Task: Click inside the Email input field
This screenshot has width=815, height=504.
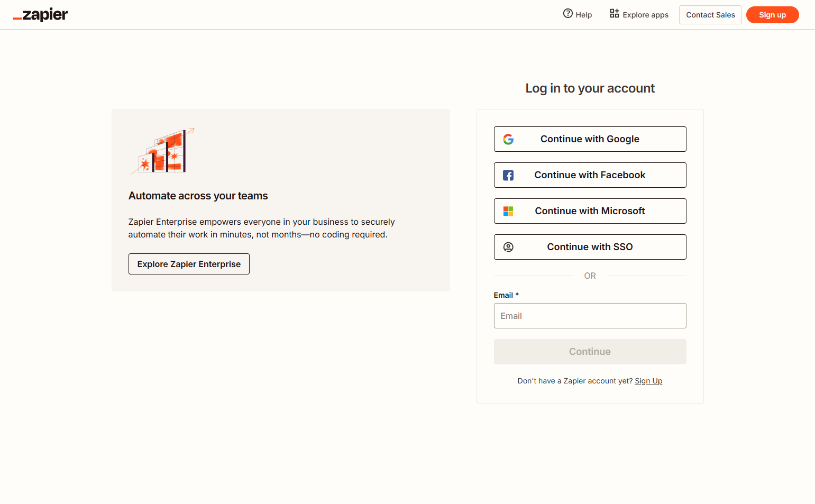Action: click(x=590, y=316)
